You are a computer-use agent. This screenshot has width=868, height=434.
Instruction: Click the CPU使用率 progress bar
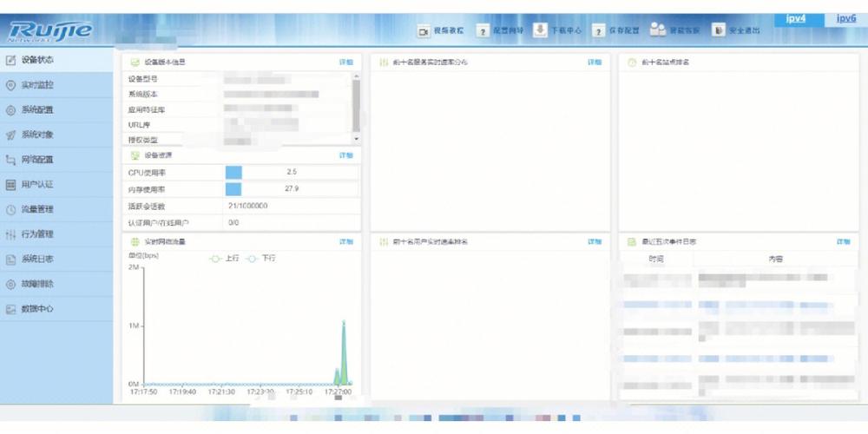(x=292, y=173)
